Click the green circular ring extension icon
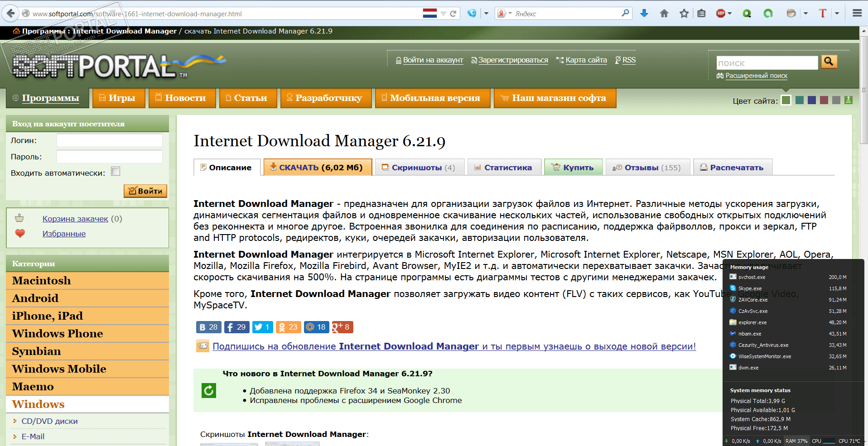 (x=768, y=13)
